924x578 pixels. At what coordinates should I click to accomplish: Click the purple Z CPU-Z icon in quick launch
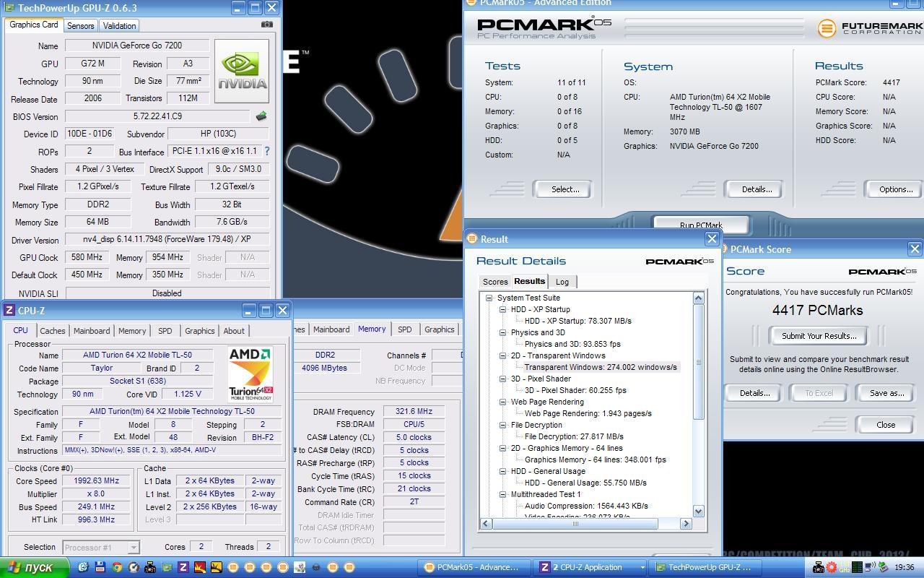coord(183,567)
